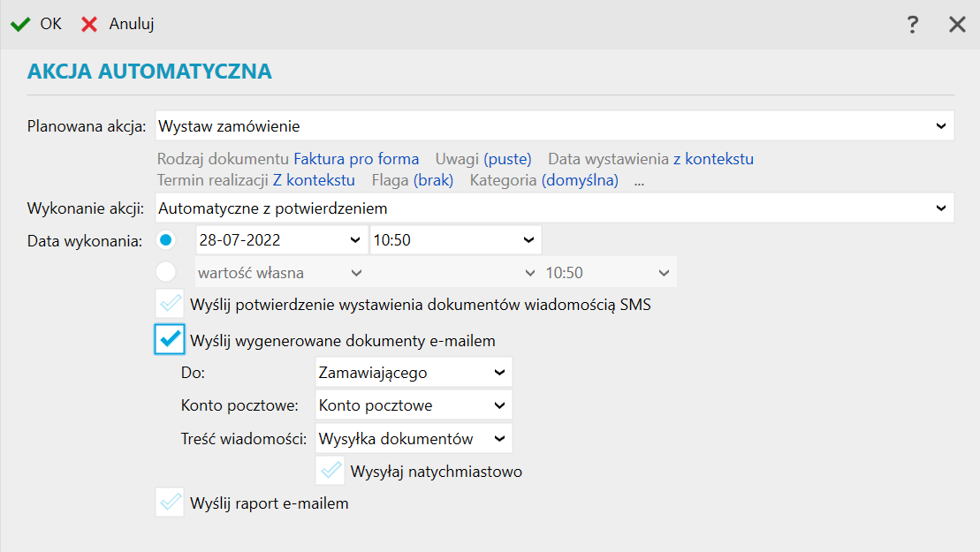Enable SMS confirmation checkbox
Viewport: 980px width, 552px height.
click(x=169, y=305)
